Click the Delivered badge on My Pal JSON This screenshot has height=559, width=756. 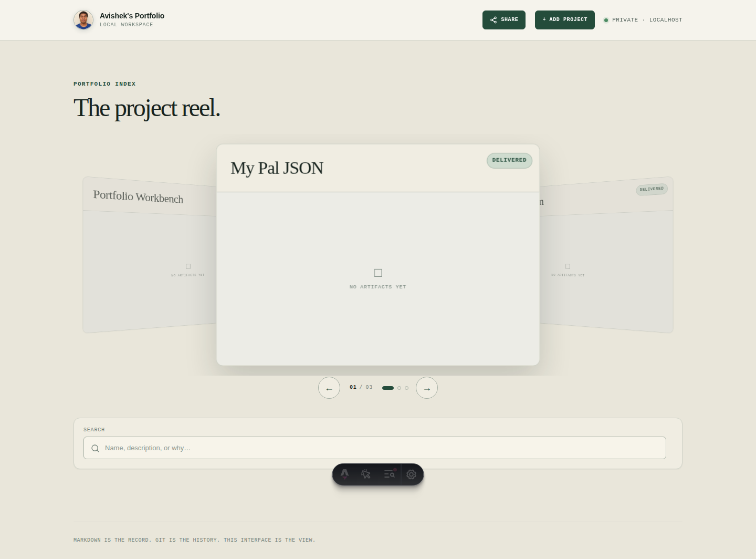[509, 160]
